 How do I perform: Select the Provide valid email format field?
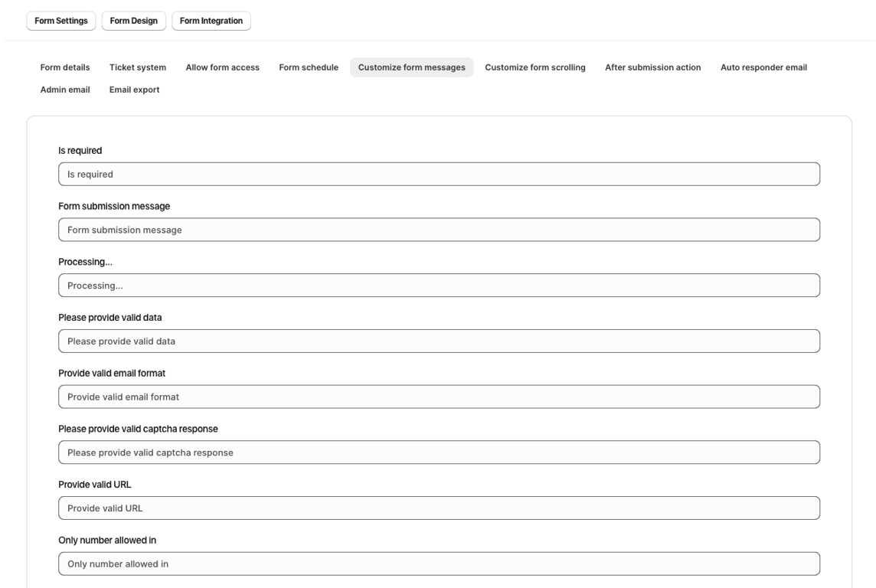coord(439,397)
